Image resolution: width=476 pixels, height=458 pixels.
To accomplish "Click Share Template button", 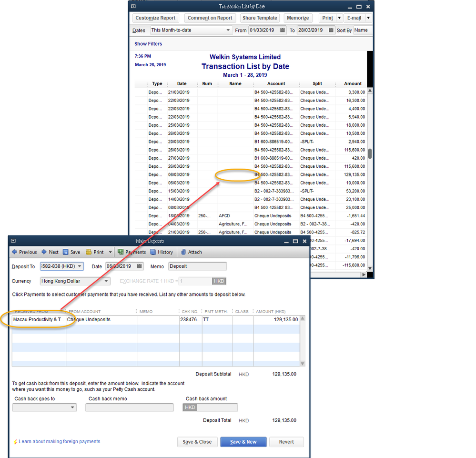I will tap(260, 18).
